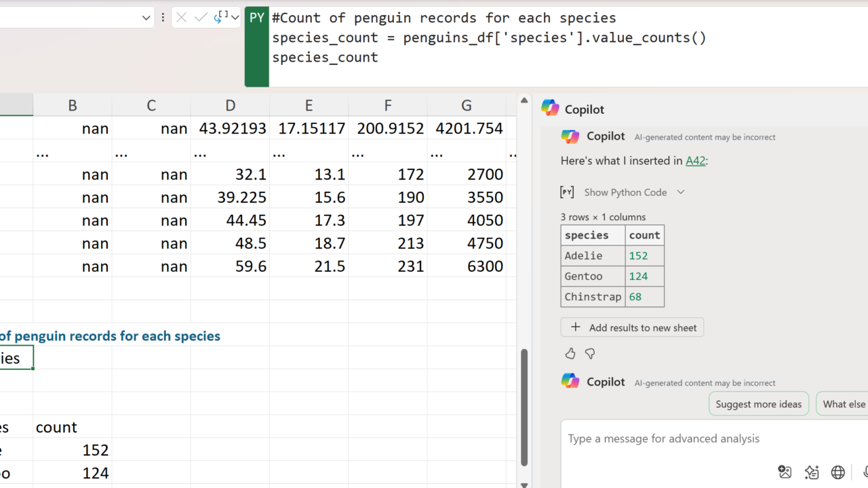Click the green PY Python mode badge

coord(257,18)
